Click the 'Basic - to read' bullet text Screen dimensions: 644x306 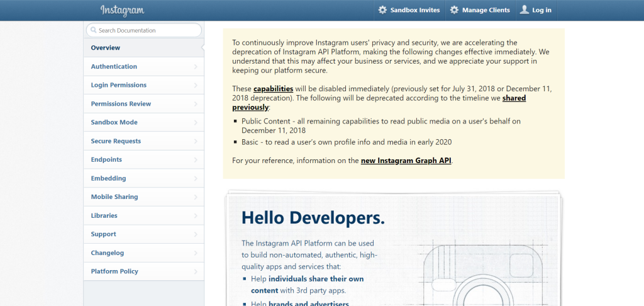pyautogui.click(x=347, y=142)
